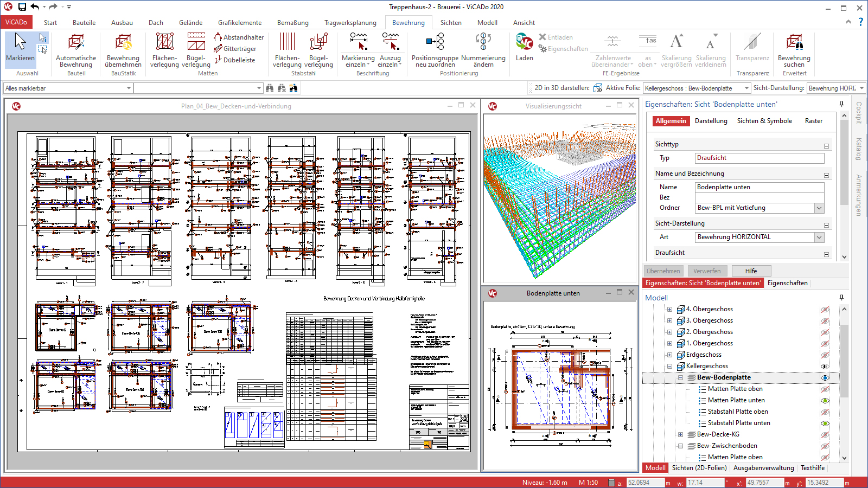The image size is (868, 488).
Task: Toggle visibility of Kellergeschoss
Action: [x=825, y=366]
